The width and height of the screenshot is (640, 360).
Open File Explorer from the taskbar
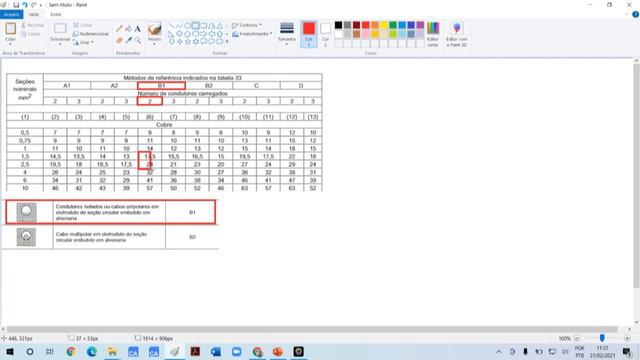click(112, 351)
